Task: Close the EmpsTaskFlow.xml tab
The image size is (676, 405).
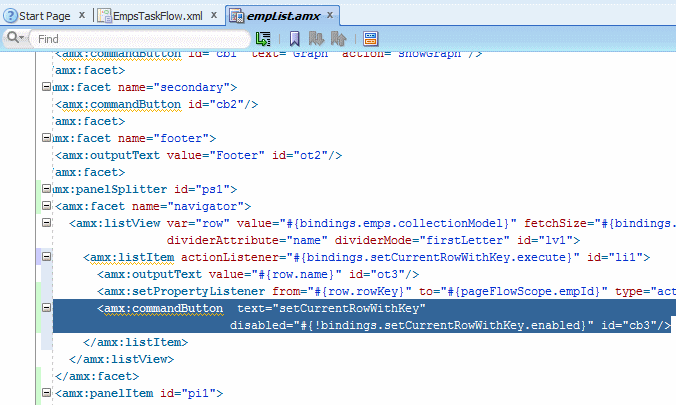Action: point(214,15)
